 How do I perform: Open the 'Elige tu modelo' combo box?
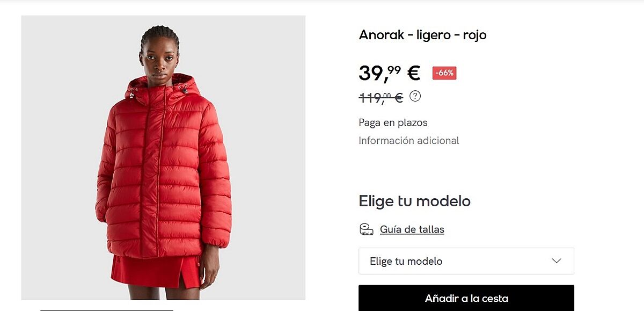(x=466, y=261)
